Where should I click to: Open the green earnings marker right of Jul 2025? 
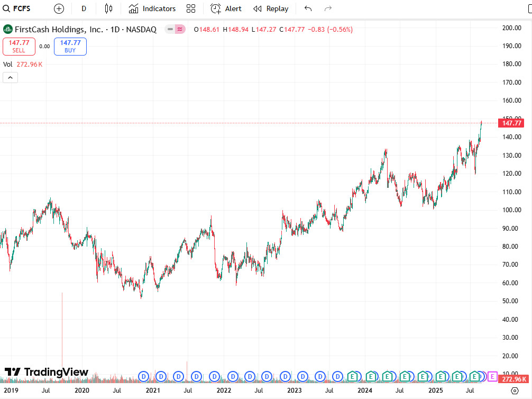point(475,377)
